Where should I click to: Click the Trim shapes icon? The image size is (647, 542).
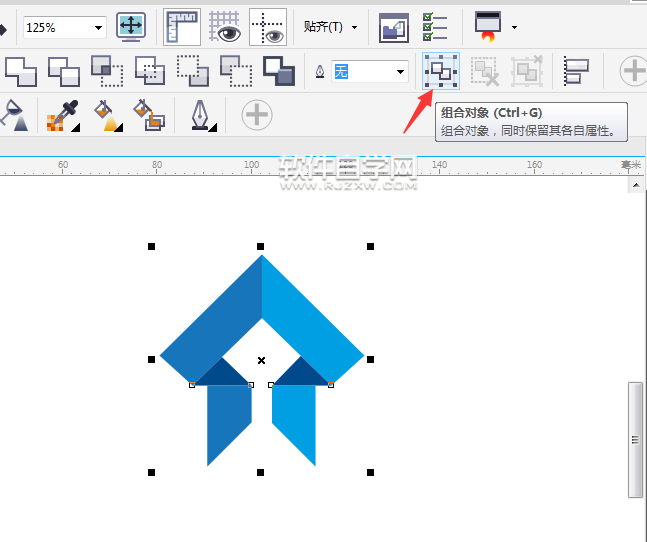[x=64, y=71]
